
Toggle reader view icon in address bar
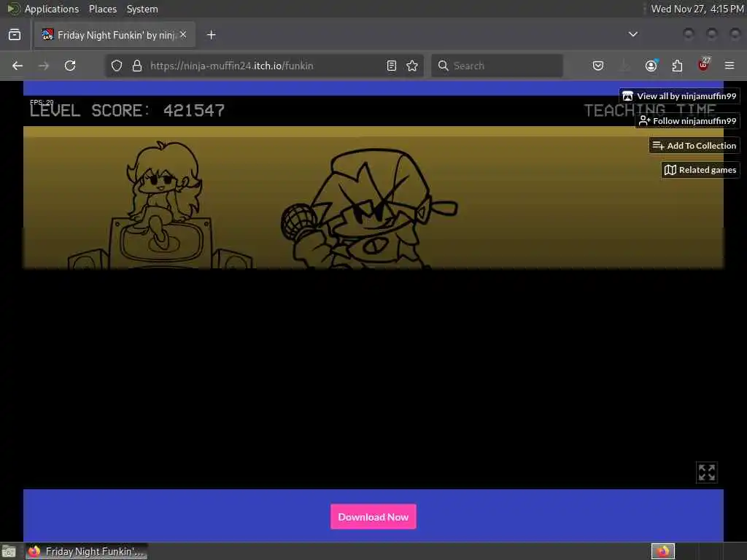tap(392, 66)
